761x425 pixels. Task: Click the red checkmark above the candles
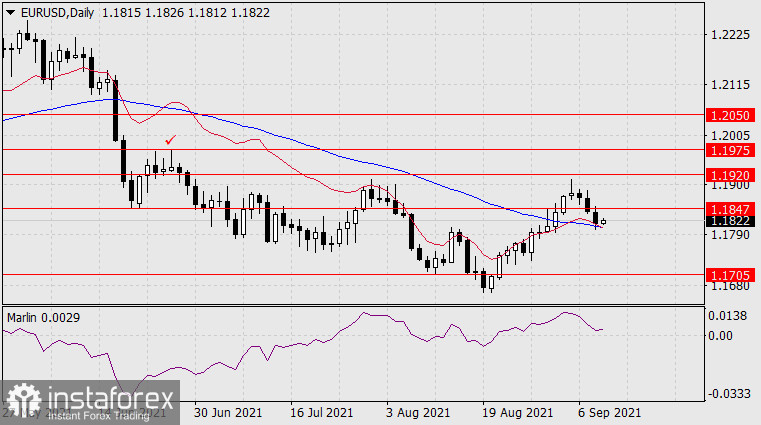[171, 141]
